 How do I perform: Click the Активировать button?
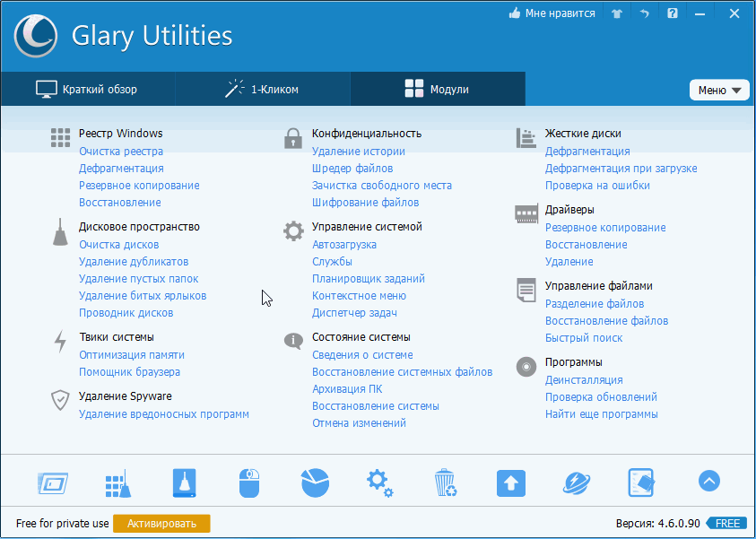point(161,523)
